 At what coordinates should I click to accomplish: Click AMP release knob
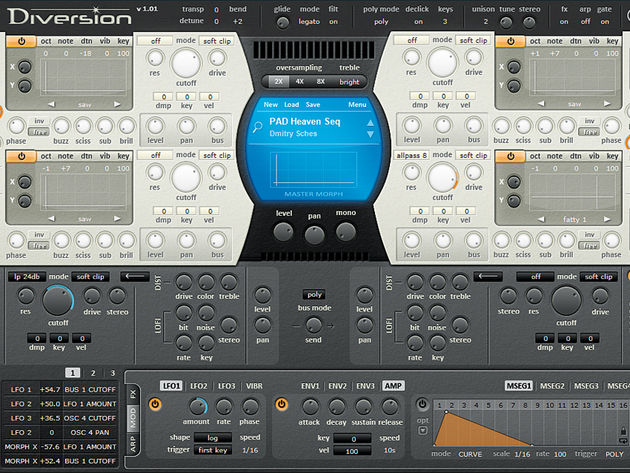389,407
